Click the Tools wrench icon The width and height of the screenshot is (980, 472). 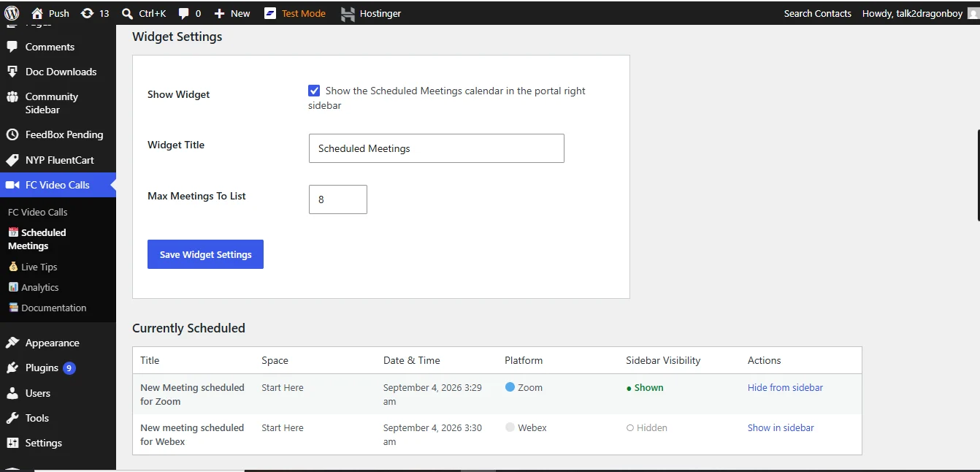coord(12,418)
